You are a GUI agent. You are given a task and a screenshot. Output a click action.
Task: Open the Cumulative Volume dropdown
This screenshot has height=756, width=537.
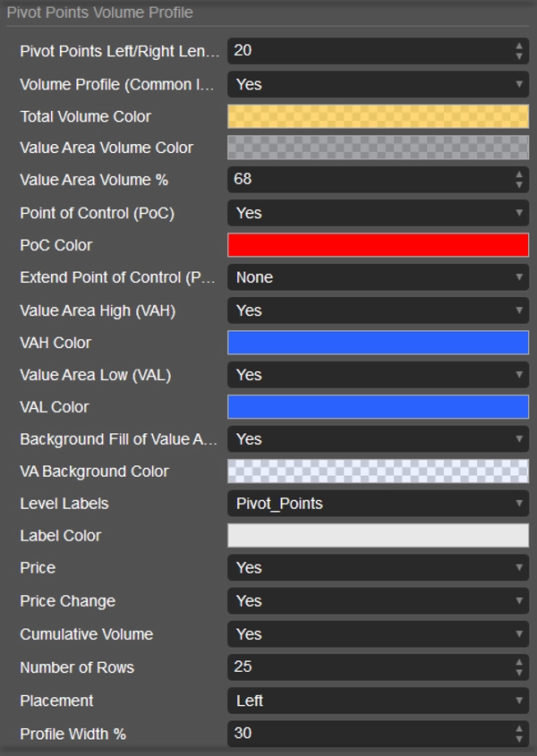pos(378,634)
